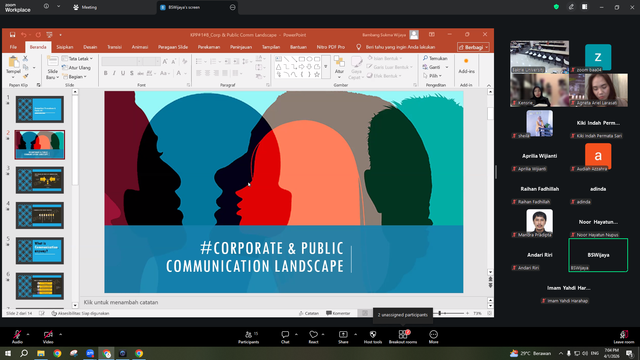Adjust the PowerPoint zoom slider
The height and width of the screenshot is (360, 640).
[440, 313]
